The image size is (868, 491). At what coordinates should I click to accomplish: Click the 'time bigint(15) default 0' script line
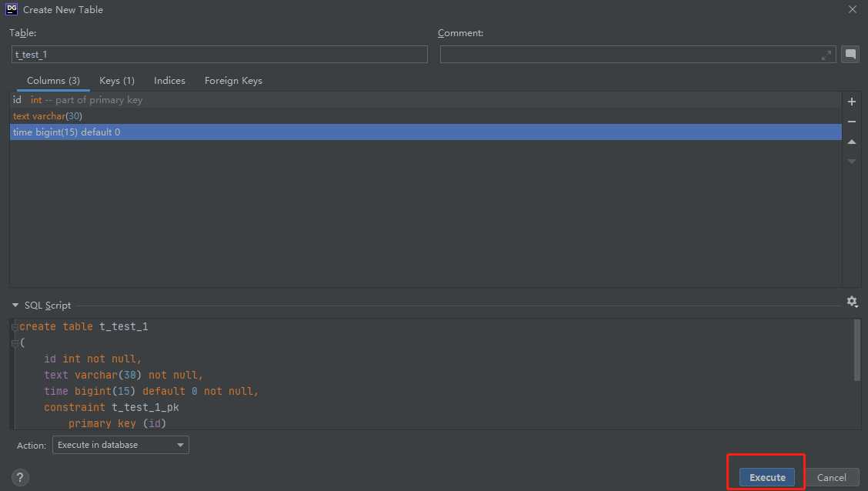point(151,391)
